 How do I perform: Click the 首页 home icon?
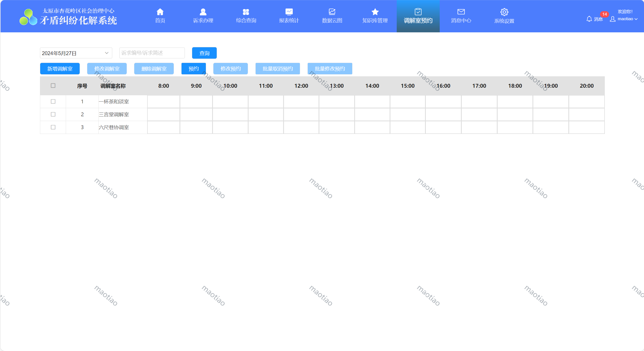click(x=160, y=12)
